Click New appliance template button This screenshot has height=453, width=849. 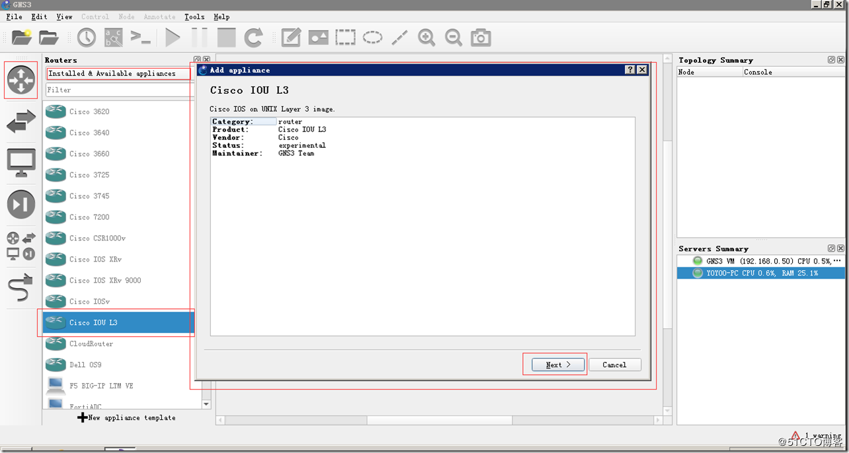click(x=127, y=418)
